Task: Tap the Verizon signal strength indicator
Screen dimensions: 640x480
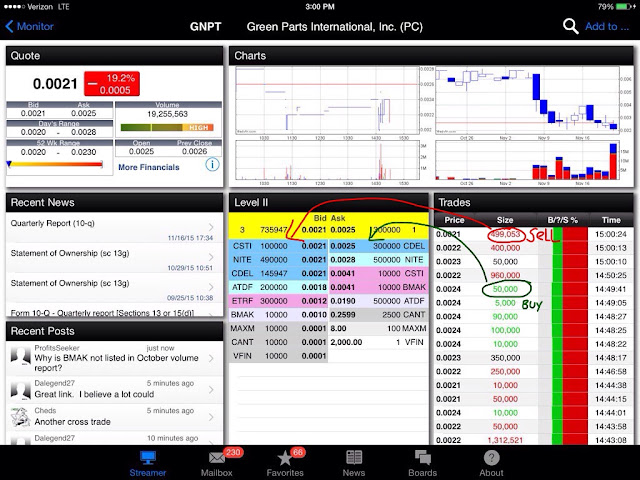Action: coord(14,7)
